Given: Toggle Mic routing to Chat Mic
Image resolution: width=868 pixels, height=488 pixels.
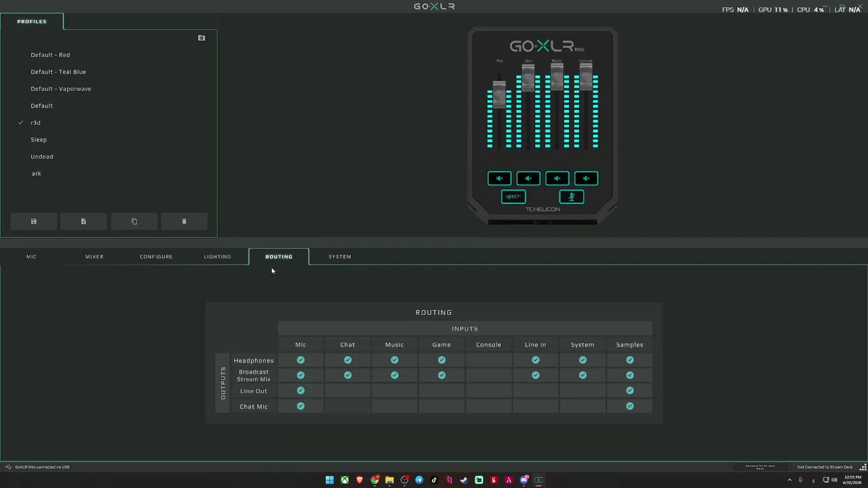Looking at the screenshot, I should point(300,406).
